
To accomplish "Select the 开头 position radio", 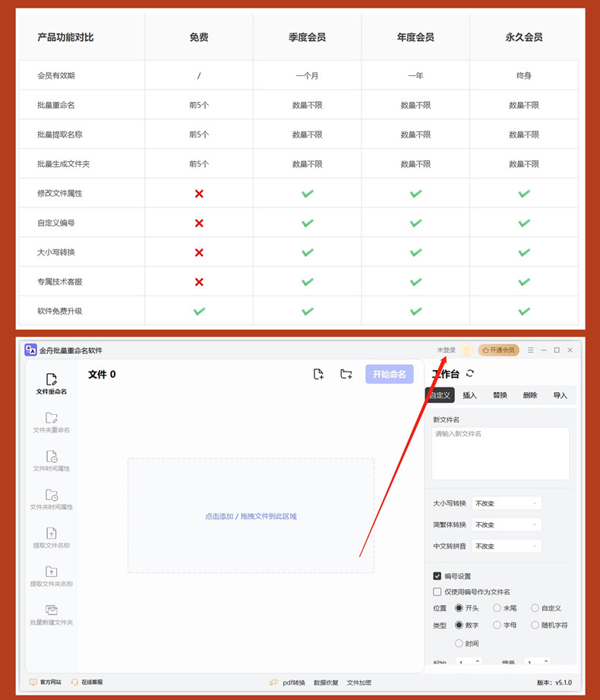I will (x=459, y=607).
